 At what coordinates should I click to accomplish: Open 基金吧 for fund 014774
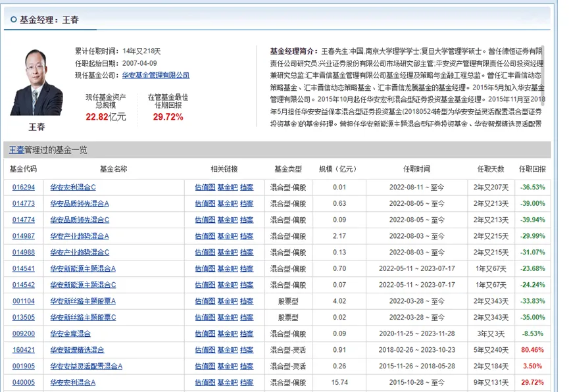pyautogui.click(x=228, y=220)
